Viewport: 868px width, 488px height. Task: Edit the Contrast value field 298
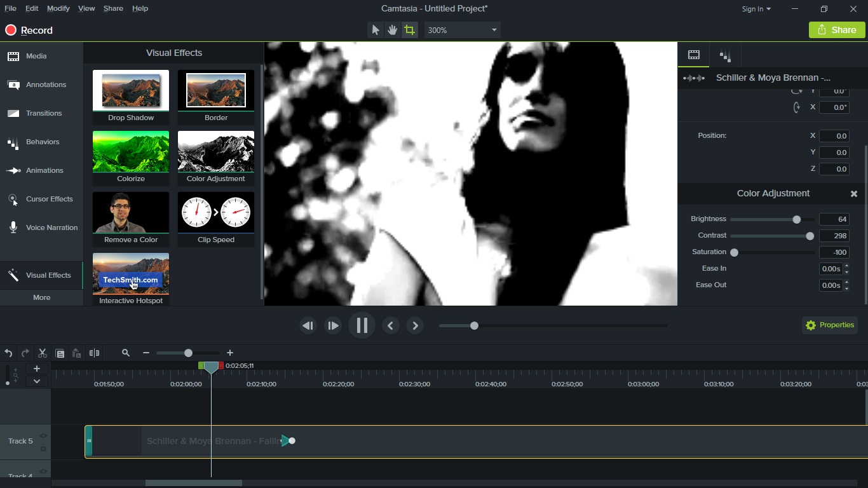(834, 236)
